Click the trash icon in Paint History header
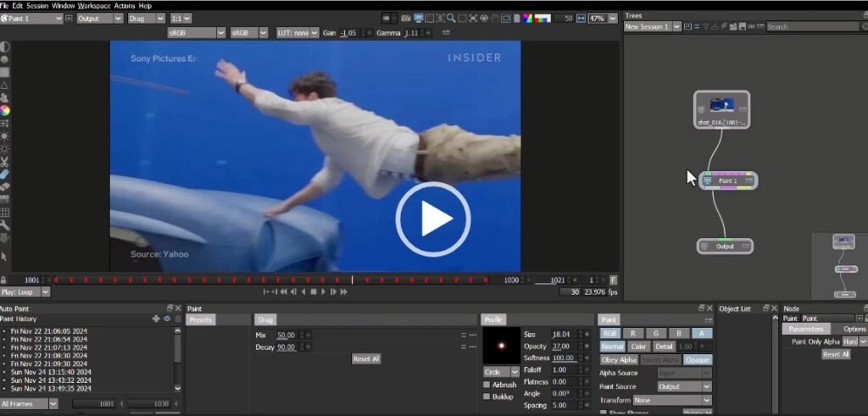Image resolution: width=868 pixels, height=416 pixels. coord(178,319)
